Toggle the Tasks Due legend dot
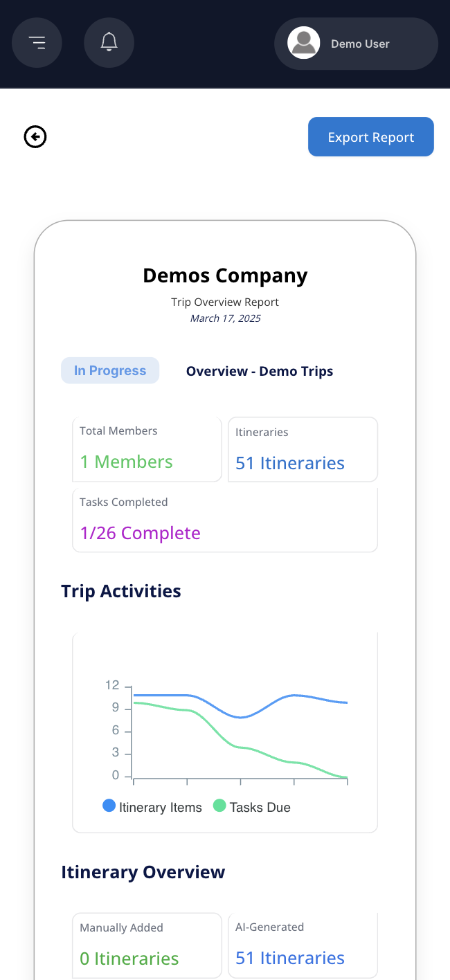This screenshot has width=450, height=980. tap(219, 806)
